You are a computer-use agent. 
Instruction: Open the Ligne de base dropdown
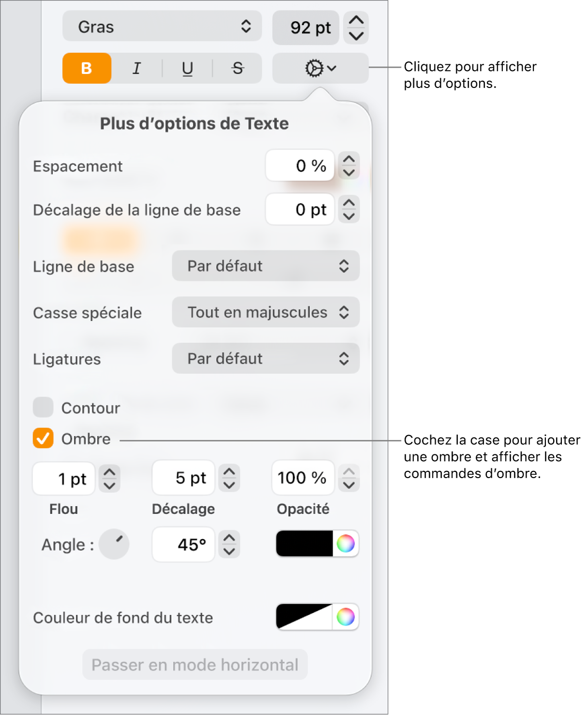[265, 266]
